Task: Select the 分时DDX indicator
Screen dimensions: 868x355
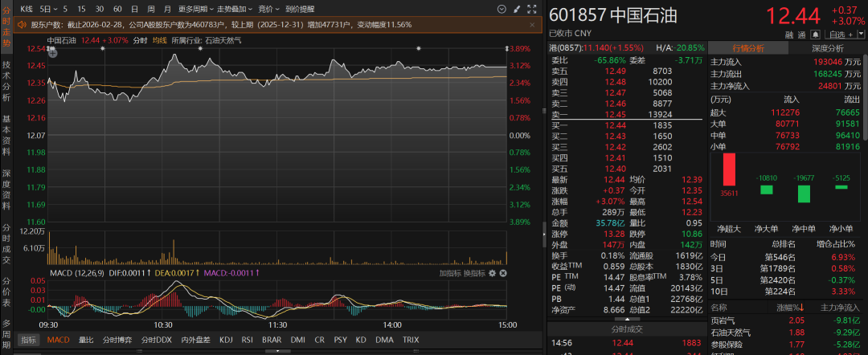Action: click(x=157, y=340)
